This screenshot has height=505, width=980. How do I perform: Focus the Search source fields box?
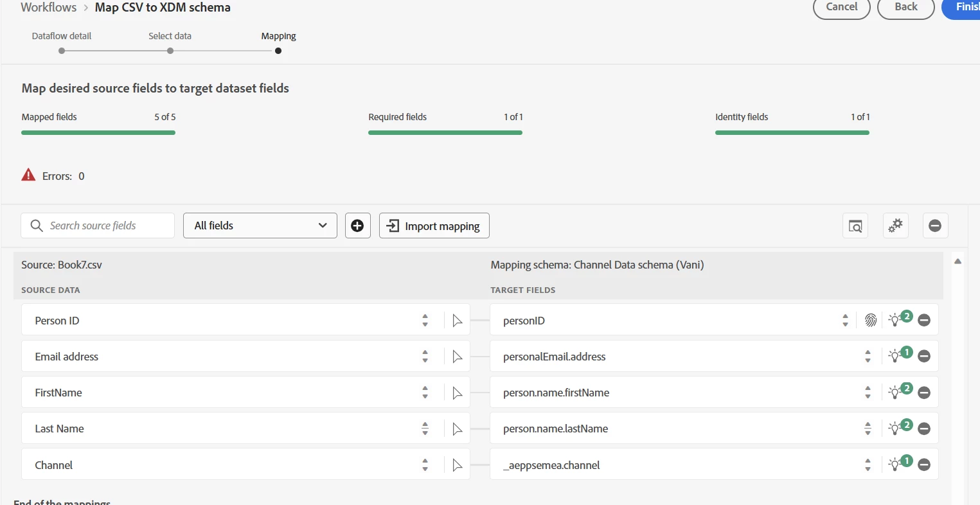pyautogui.click(x=98, y=226)
